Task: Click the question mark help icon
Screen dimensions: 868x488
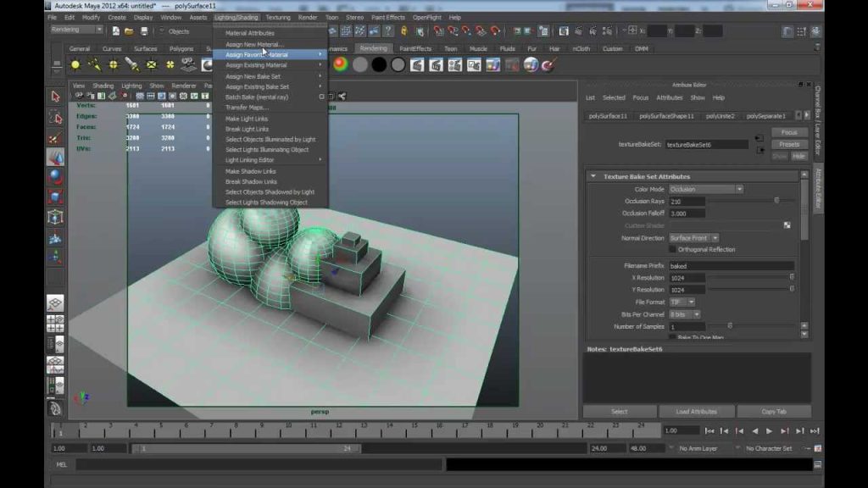Action: [388, 31]
